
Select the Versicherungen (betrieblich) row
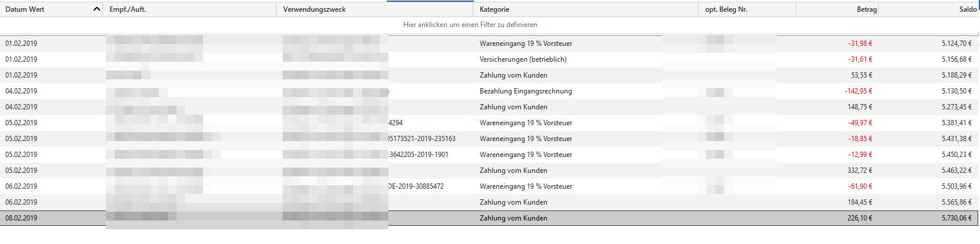tap(489, 59)
